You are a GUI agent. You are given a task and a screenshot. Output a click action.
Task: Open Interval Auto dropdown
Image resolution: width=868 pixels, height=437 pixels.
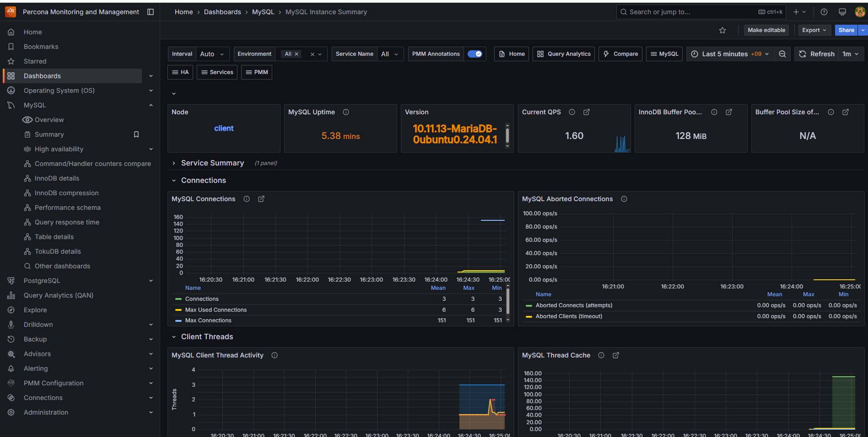pyautogui.click(x=213, y=54)
